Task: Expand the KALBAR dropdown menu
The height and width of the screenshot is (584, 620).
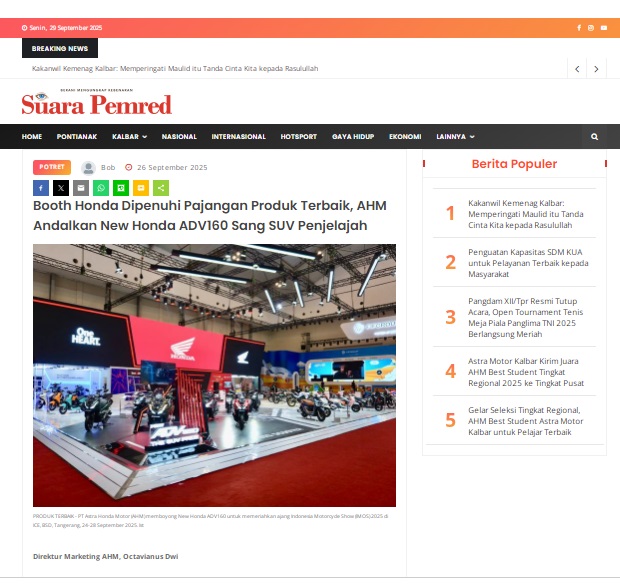Action: click(129, 137)
